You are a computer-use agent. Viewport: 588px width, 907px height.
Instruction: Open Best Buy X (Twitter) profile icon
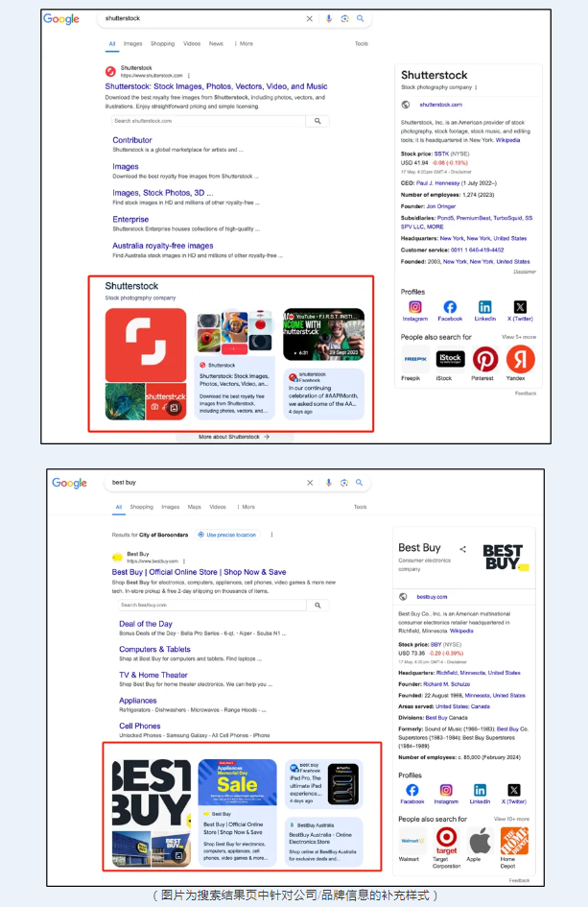[514, 790]
